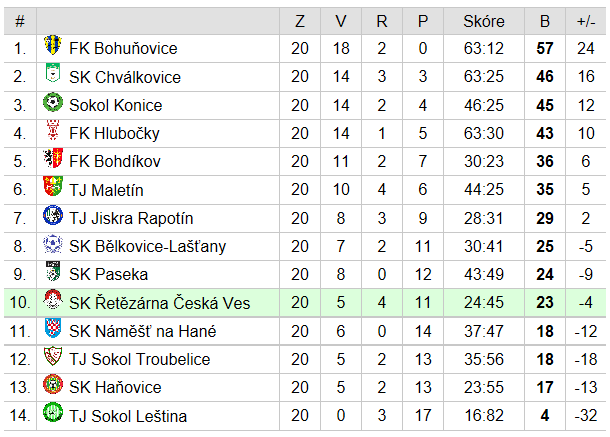Viewport: 610px width, 437px height.
Task: Open the TJ Sokol Troubelice team
Action: (x=140, y=360)
